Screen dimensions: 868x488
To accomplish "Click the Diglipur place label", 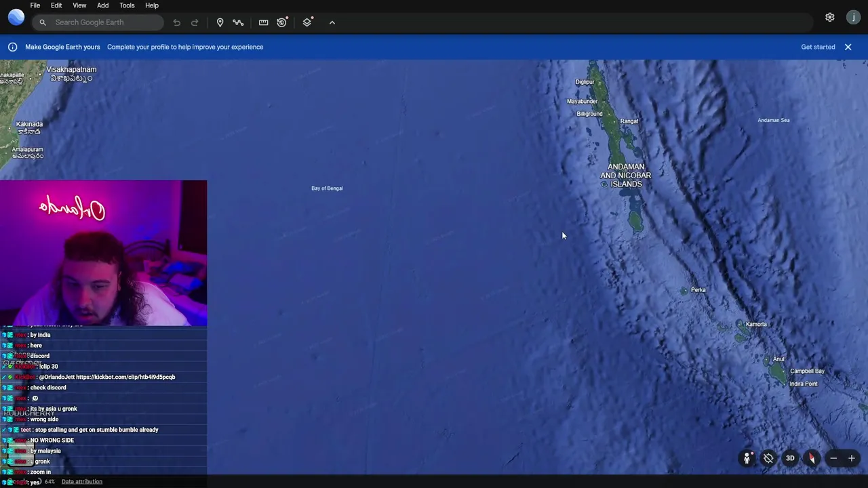I will (585, 82).
